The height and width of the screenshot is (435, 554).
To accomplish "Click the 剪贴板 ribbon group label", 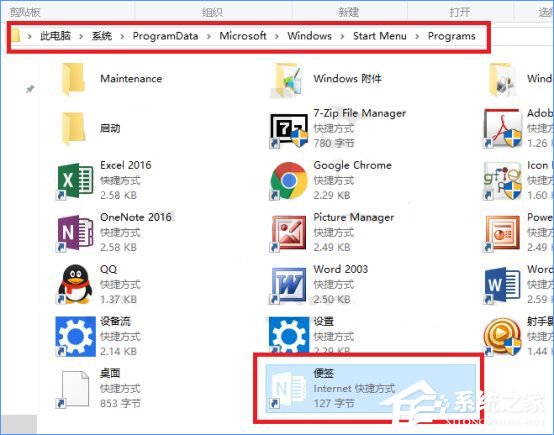I will 25,12.
